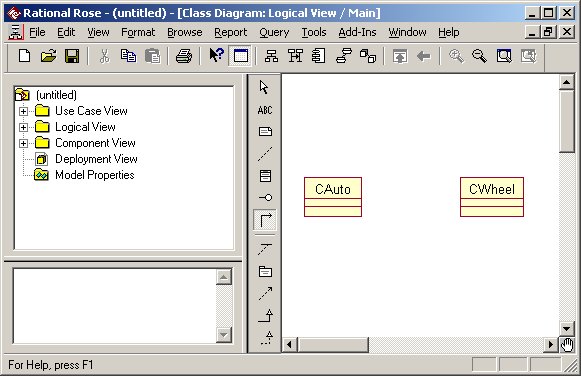Select the Note tool

pos(265,132)
